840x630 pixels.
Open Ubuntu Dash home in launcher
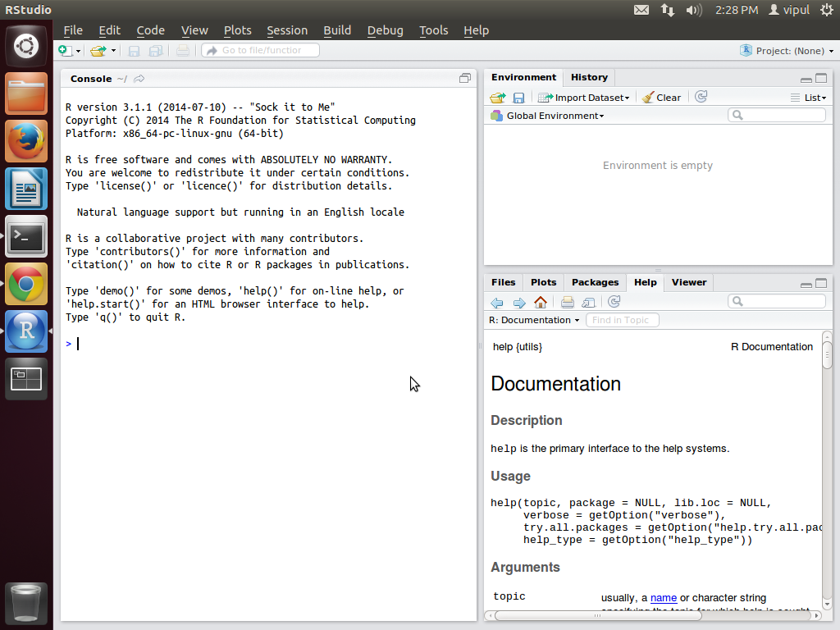coord(26,46)
